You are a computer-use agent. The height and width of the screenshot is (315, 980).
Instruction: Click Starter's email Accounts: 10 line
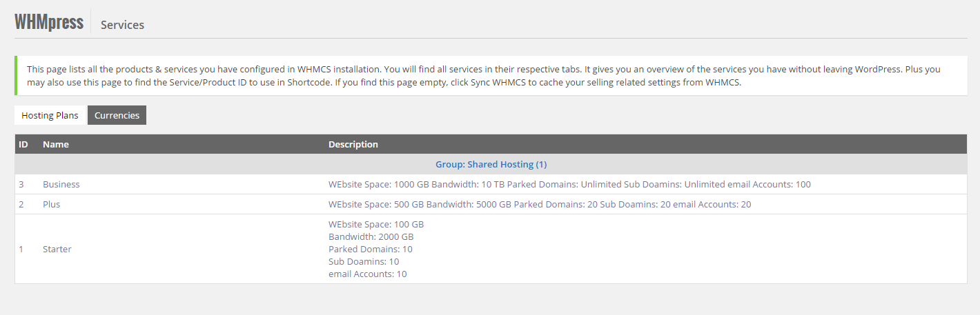(368, 274)
